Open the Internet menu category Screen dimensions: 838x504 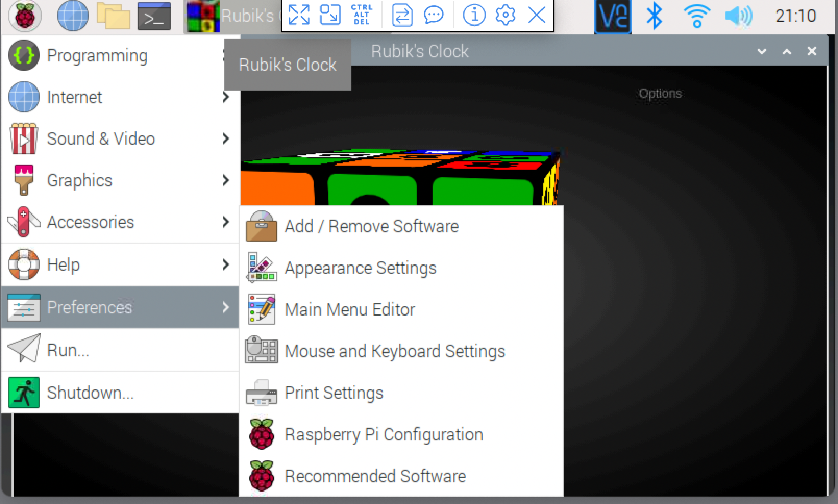(120, 97)
